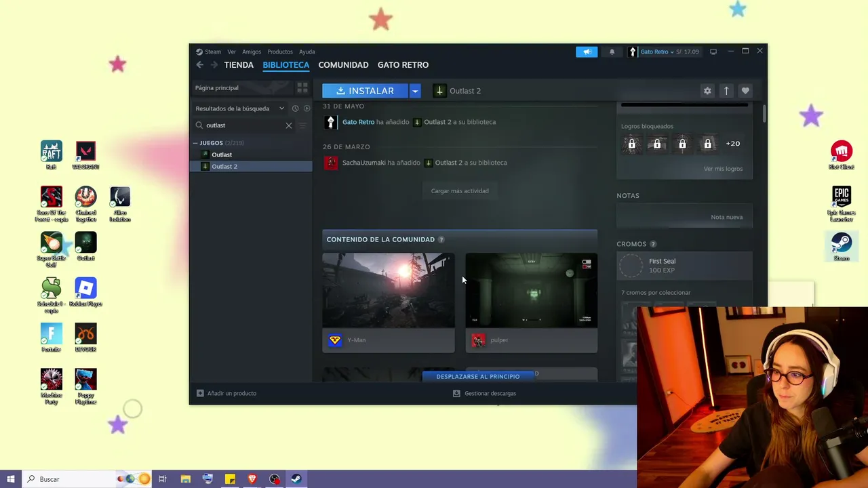Expand the Resultados de la búsqueda dropdown
The width and height of the screenshot is (868, 488).
pos(281,108)
